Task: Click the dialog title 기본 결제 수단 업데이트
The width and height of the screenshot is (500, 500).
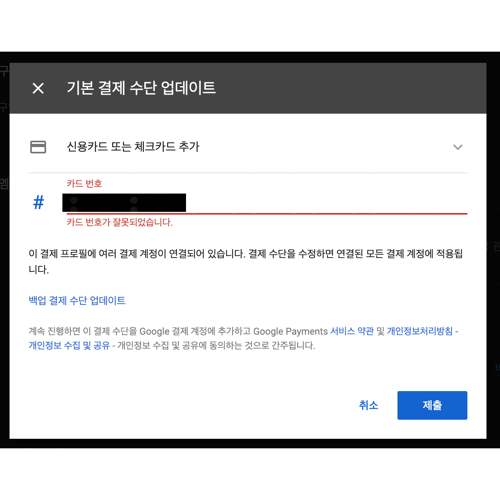Action: click(141, 88)
